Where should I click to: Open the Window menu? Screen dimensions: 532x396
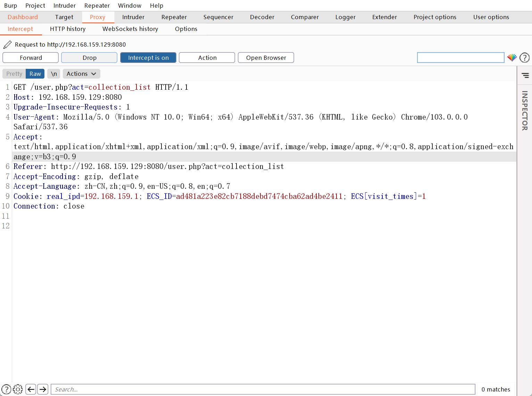point(130,6)
